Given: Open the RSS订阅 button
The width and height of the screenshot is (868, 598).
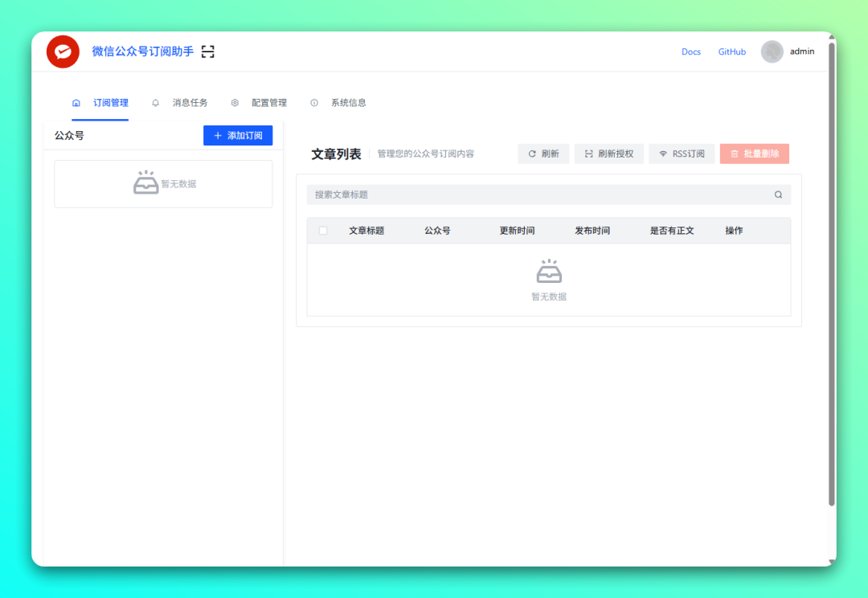Looking at the screenshot, I should point(682,154).
